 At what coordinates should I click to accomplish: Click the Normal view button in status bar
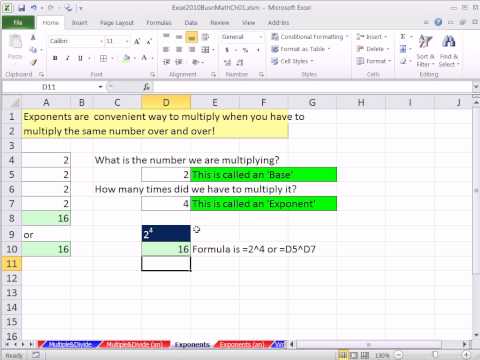click(x=343, y=355)
